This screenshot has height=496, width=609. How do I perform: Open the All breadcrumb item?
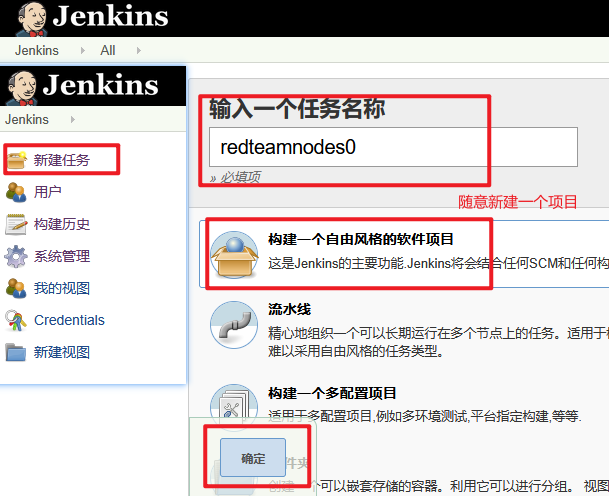point(108,51)
